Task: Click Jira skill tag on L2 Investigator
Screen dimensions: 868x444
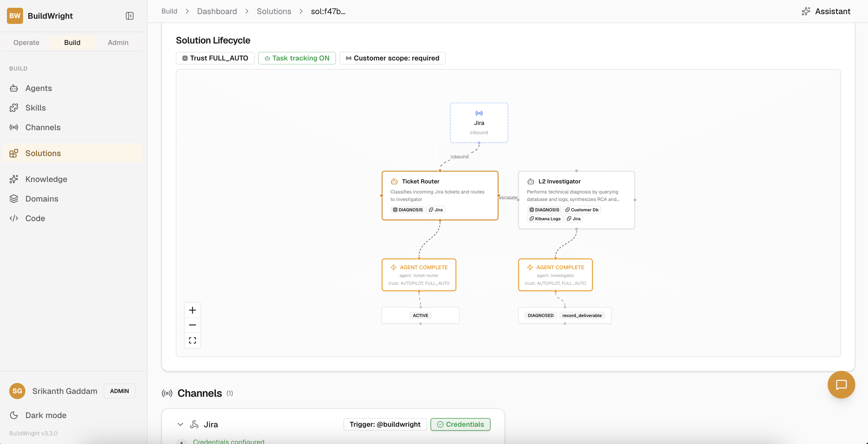Action: click(x=573, y=219)
